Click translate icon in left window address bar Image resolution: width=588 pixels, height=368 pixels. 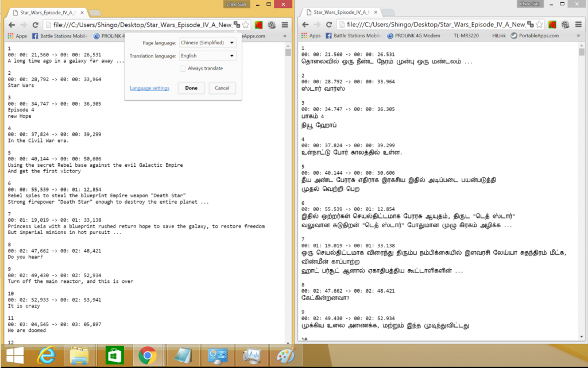click(x=237, y=25)
